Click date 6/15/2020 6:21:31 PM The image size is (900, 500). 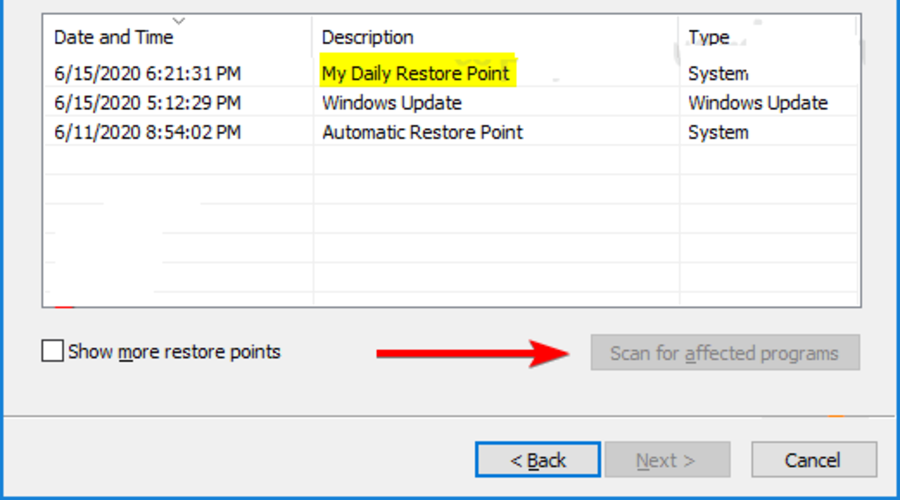(148, 73)
